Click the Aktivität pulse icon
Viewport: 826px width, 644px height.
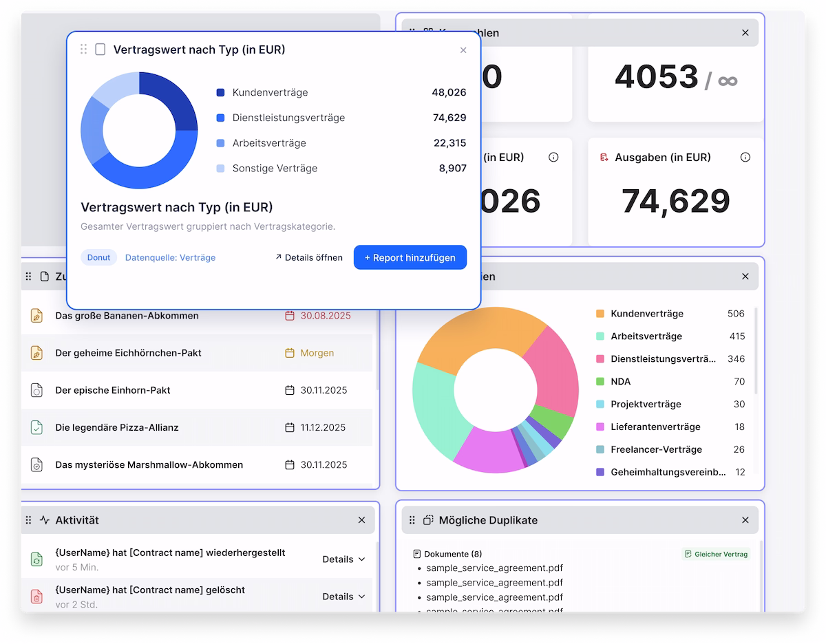(x=45, y=520)
